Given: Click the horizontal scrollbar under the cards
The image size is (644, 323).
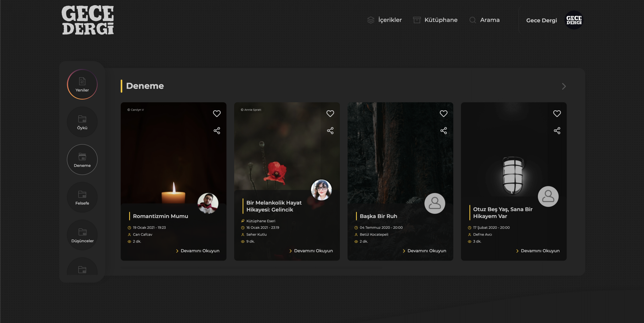Looking at the screenshot, I should tap(251, 268).
